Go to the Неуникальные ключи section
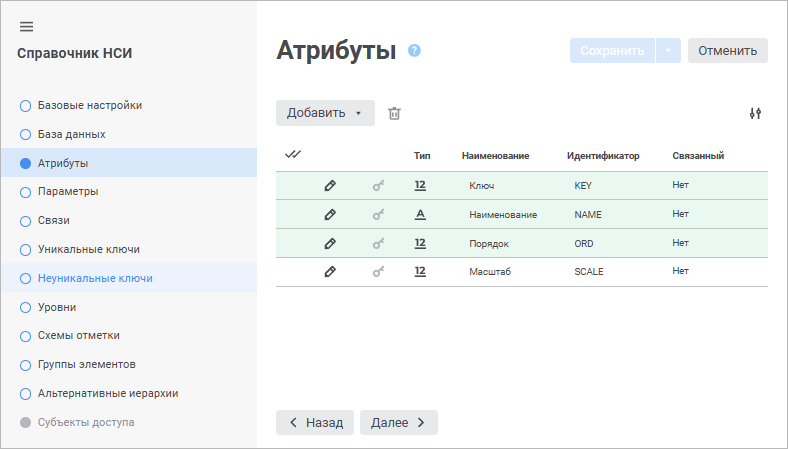 [95, 278]
